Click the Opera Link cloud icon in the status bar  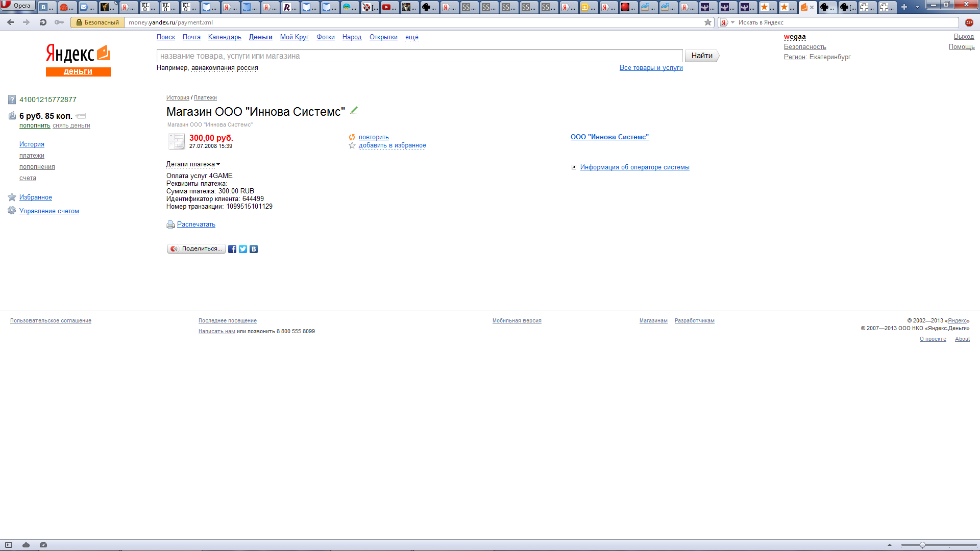pyautogui.click(x=26, y=545)
